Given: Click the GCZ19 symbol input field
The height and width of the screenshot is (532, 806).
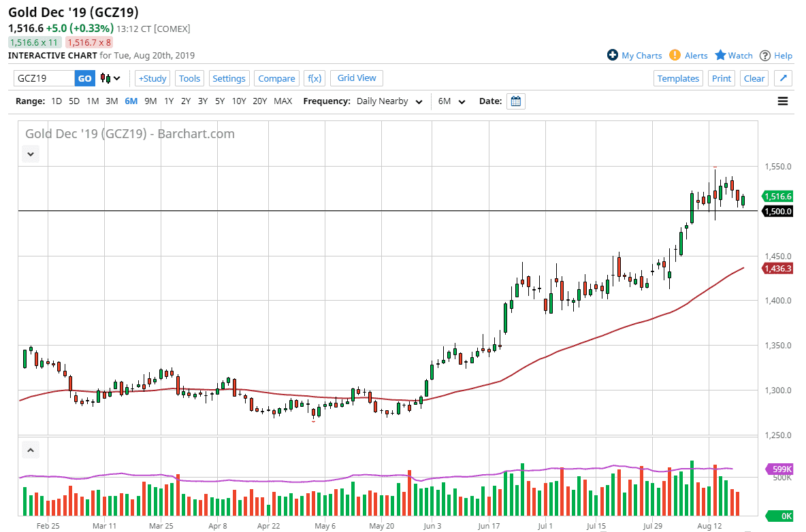Looking at the screenshot, I should [44, 78].
